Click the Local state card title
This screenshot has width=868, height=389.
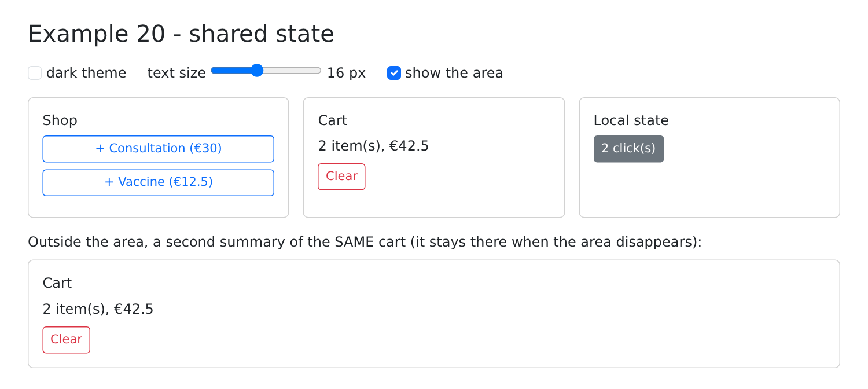tap(631, 120)
